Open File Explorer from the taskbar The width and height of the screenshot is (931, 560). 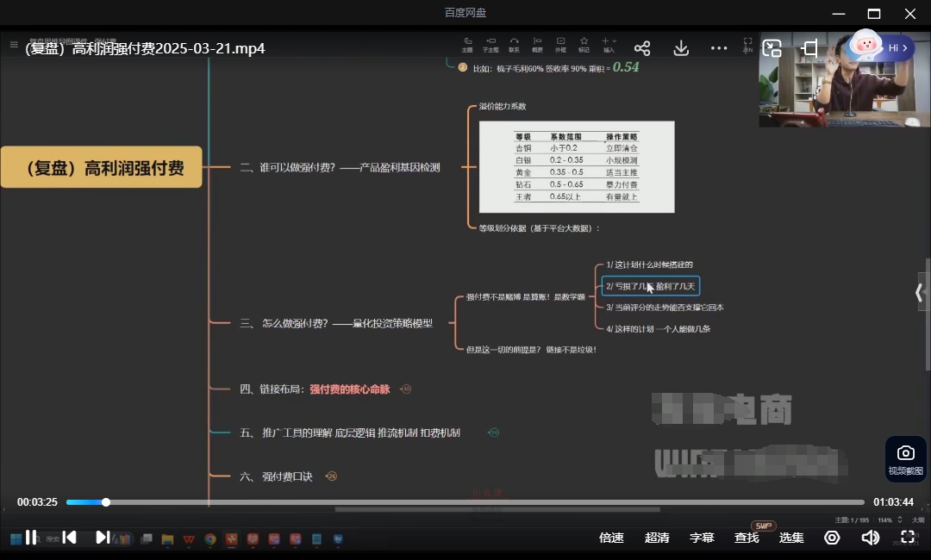(167, 538)
